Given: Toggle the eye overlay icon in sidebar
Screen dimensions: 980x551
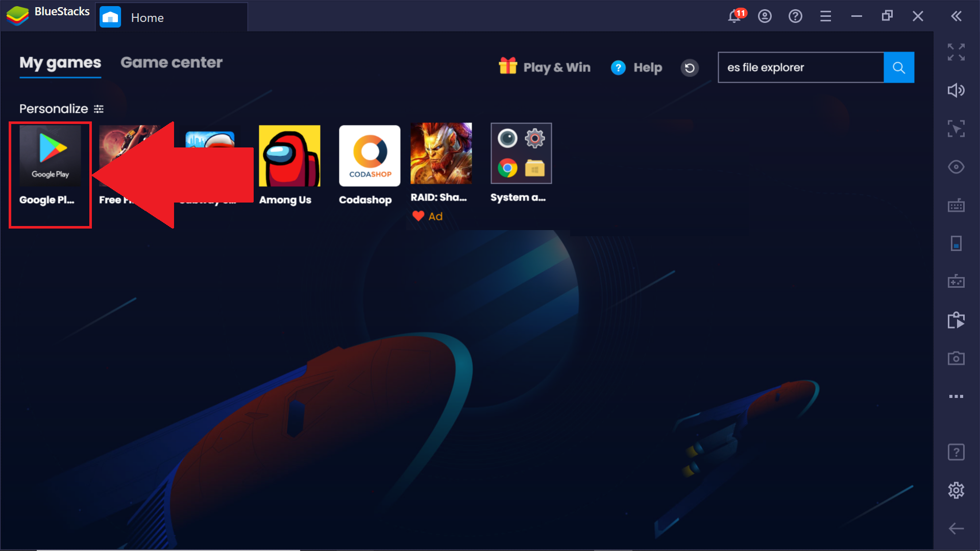Looking at the screenshot, I should tap(956, 167).
